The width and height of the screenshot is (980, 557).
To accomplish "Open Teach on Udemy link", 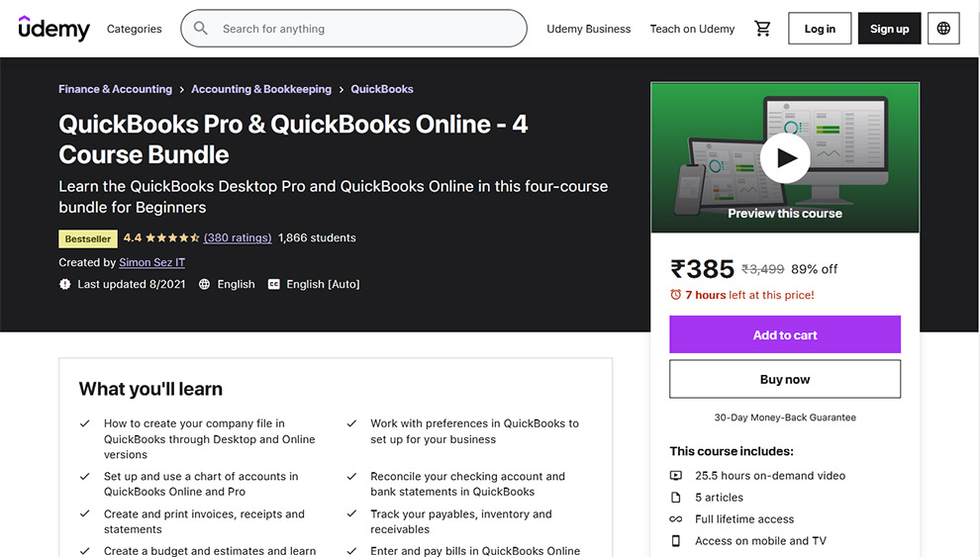I will (692, 29).
